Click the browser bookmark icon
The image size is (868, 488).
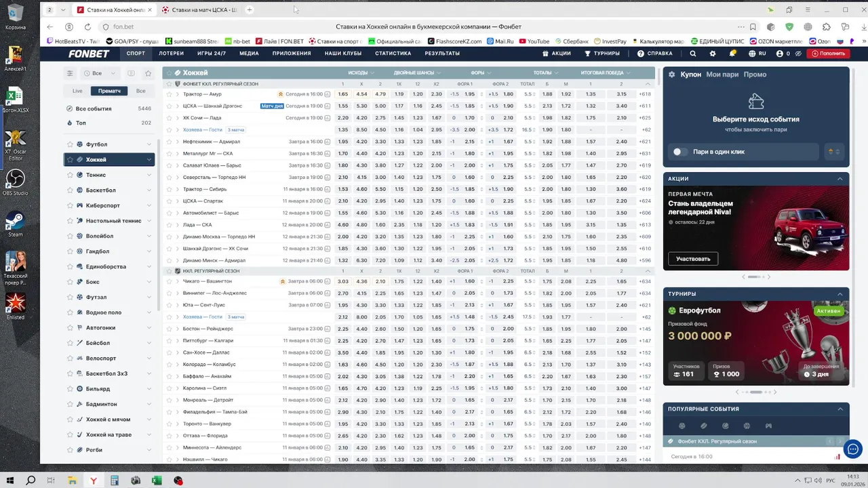point(753,26)
